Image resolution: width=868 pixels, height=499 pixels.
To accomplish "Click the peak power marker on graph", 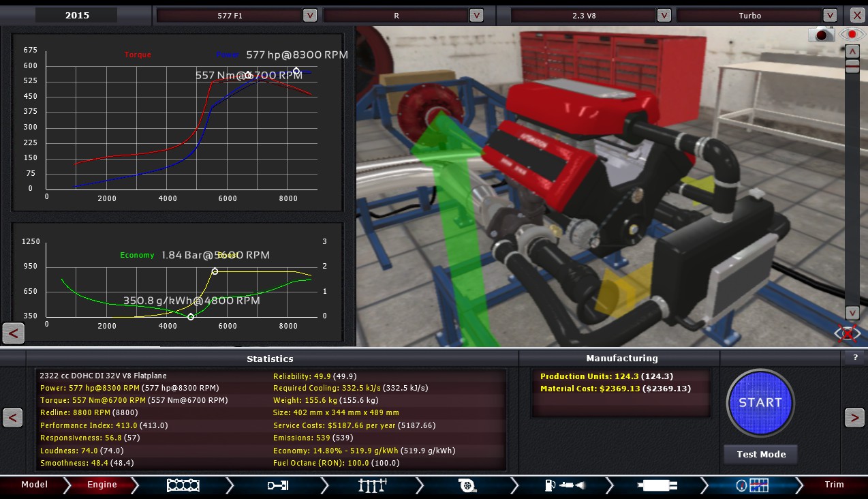I will 296,70.
